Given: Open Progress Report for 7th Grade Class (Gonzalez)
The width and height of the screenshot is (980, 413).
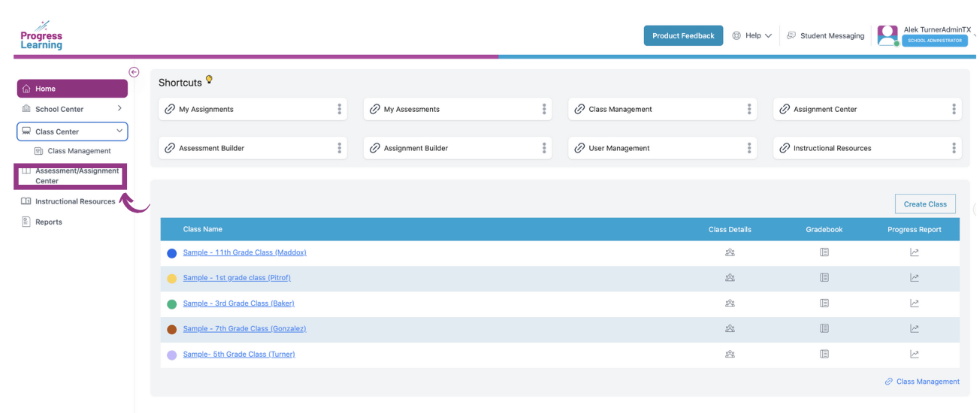Looking at the screenshot, I should pyautogui.click(x=915, y=328).
